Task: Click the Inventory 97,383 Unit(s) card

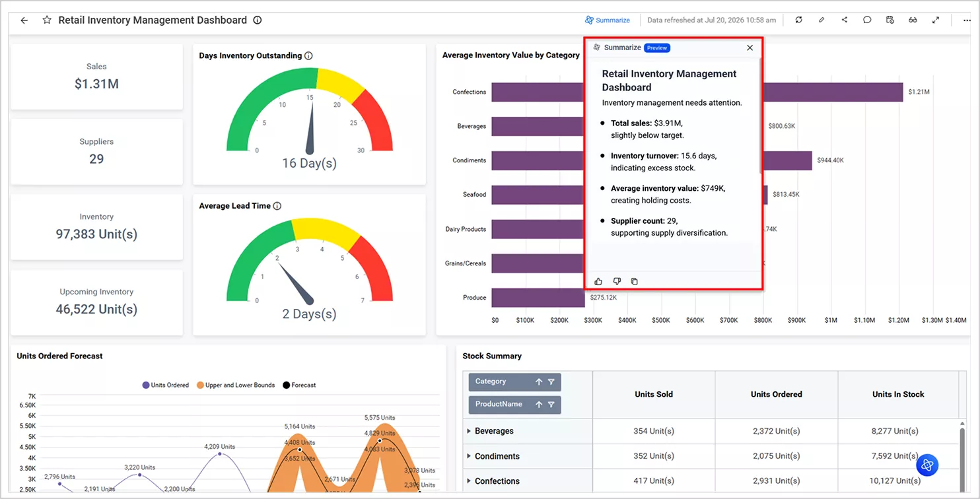Action: [x=96, y=226]
